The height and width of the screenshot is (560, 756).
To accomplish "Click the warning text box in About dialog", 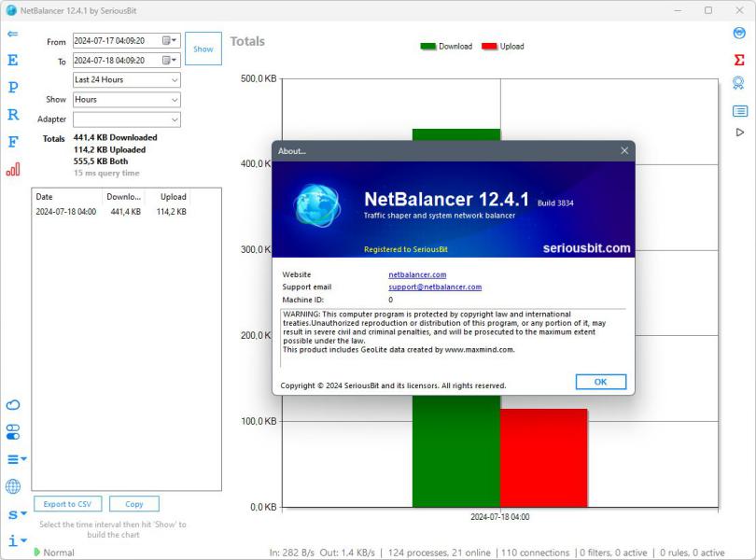I will [454, 338].
